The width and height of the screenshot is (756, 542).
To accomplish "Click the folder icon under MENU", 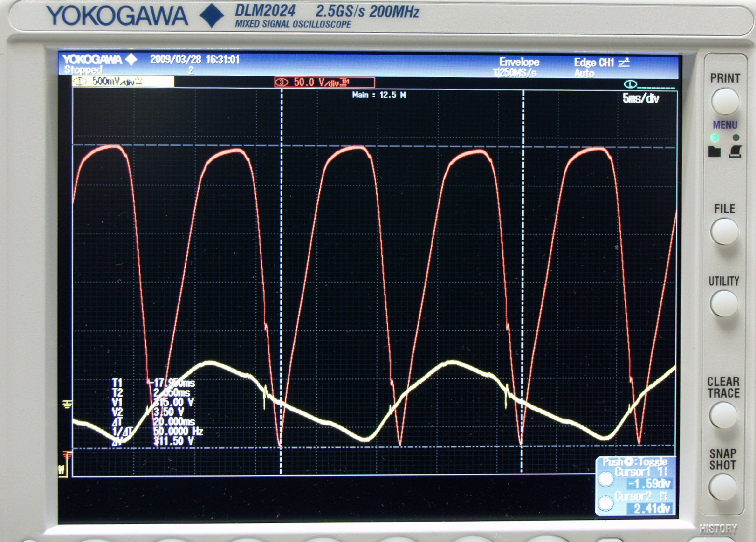I will pos(714,152).
